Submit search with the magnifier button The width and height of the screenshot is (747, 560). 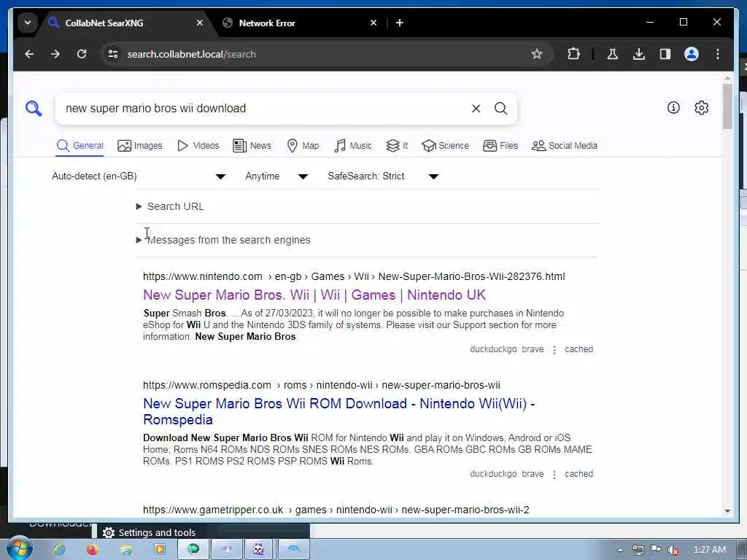tap(500, 109)
